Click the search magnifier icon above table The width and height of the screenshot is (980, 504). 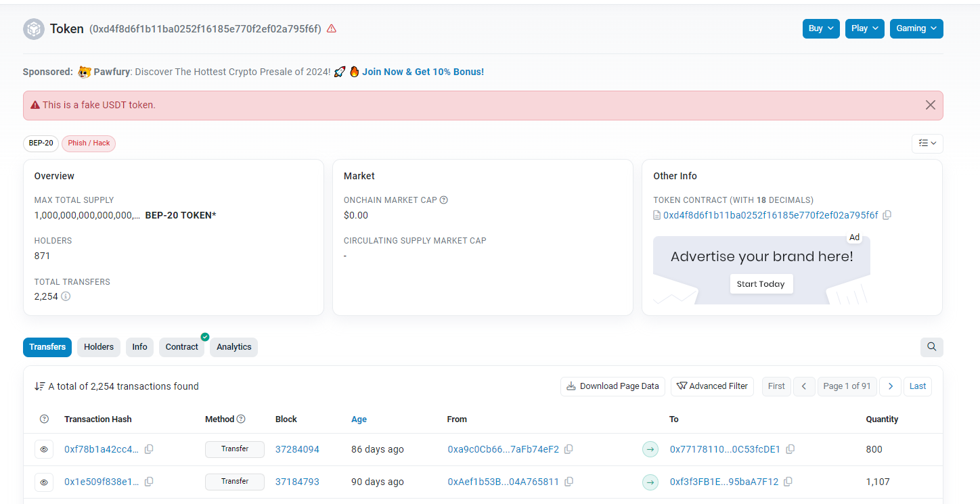pyautogui.click(x=931, y=347)
